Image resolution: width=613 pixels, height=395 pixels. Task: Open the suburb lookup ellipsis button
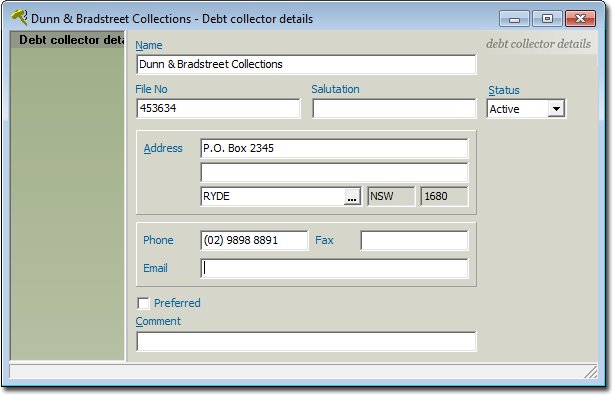coord(352,197)
